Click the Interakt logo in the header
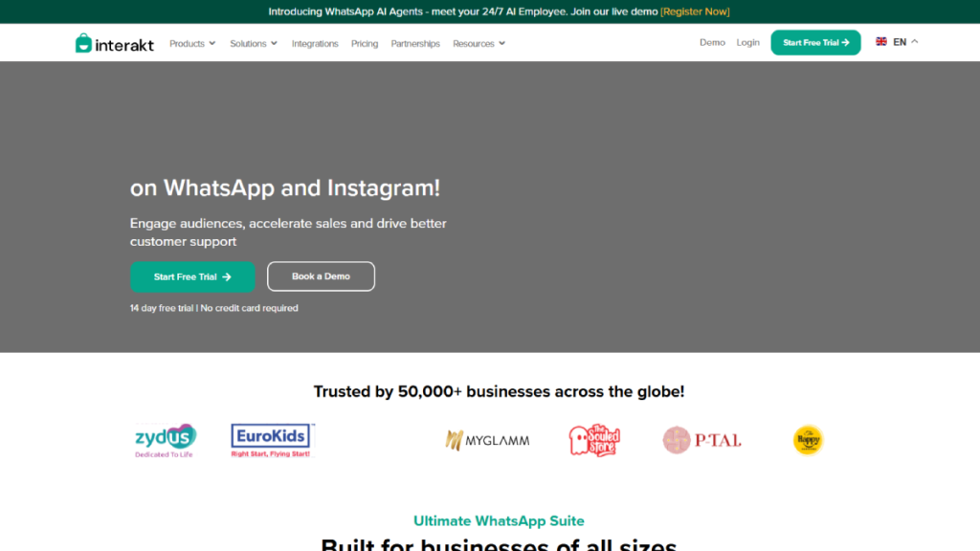The image size is (980, 551). tap(114, 43)
